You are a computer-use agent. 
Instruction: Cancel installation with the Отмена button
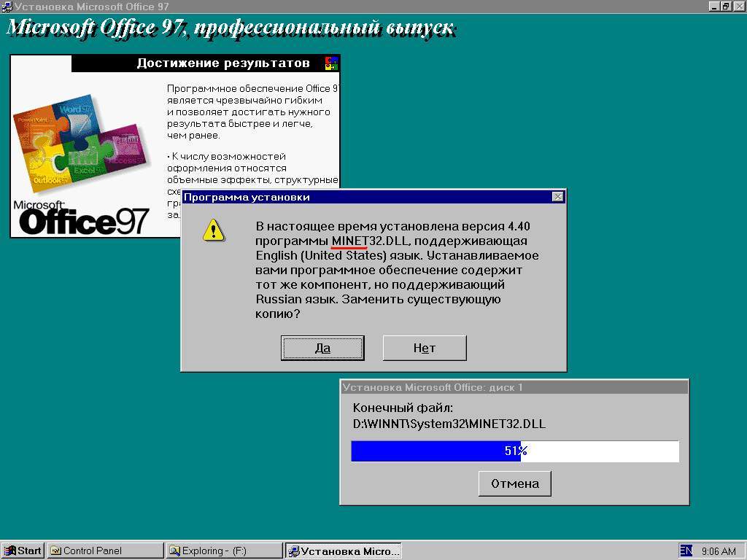click(515, 483)
